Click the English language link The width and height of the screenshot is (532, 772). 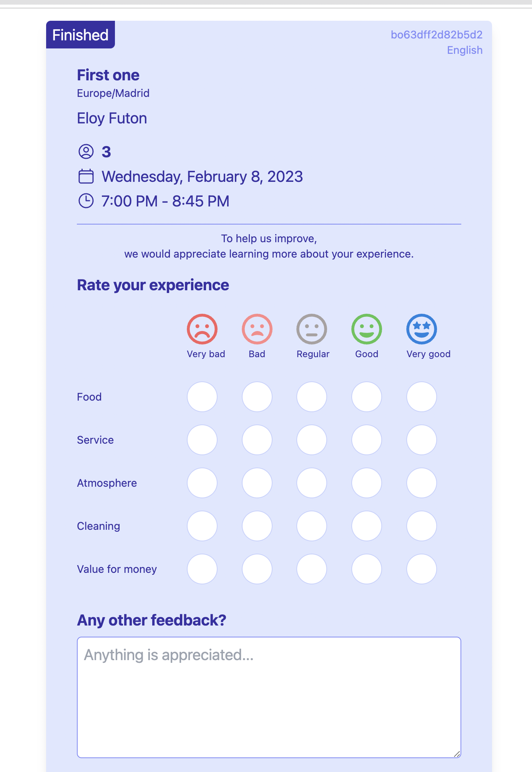(465, 50)
